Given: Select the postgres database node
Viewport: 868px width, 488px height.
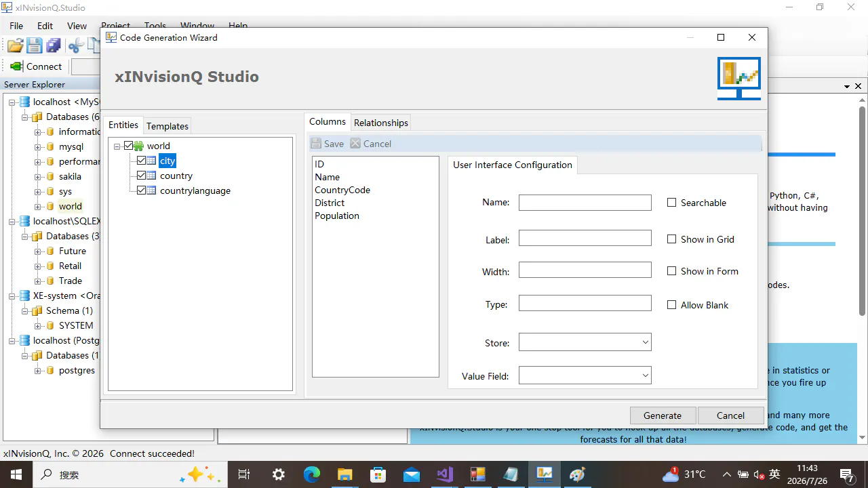Looking at the screenshot, I should click(77, 370).
